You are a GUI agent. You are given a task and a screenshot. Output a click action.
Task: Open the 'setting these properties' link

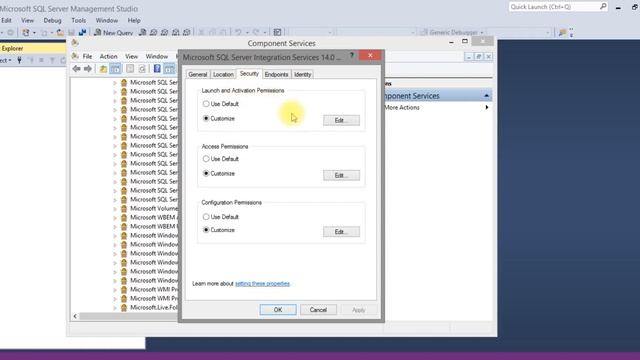click(x=262, y=283)
